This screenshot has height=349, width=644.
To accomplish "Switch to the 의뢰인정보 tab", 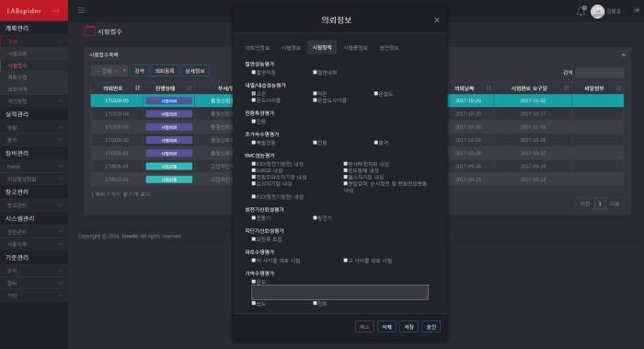I will click(257, 48).
